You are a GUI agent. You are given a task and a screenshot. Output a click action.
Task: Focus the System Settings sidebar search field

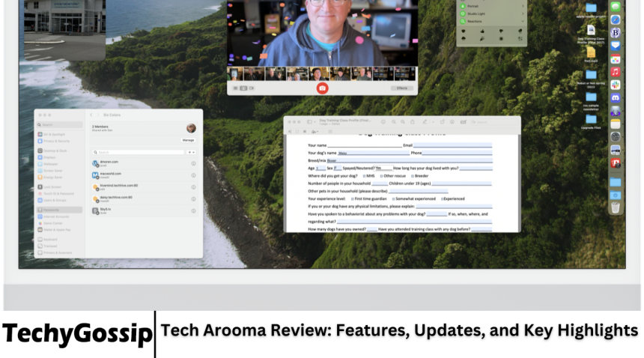point(60,125)
